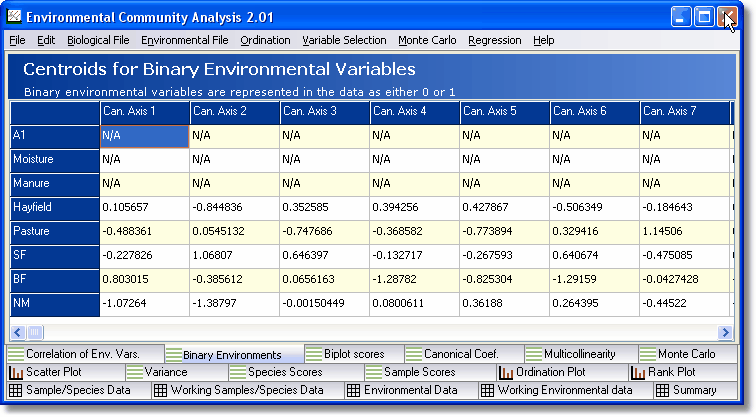Switch to the Variance tab
756x417 pixels.
[x=176, y=372]
